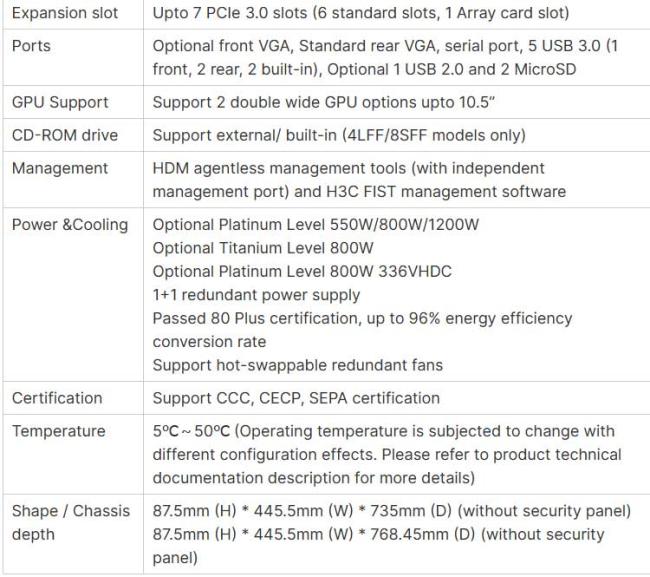This screenshot has width=650, height=577.
Task: Click the "Power &Cooling" row label
Action: point(70,224)
